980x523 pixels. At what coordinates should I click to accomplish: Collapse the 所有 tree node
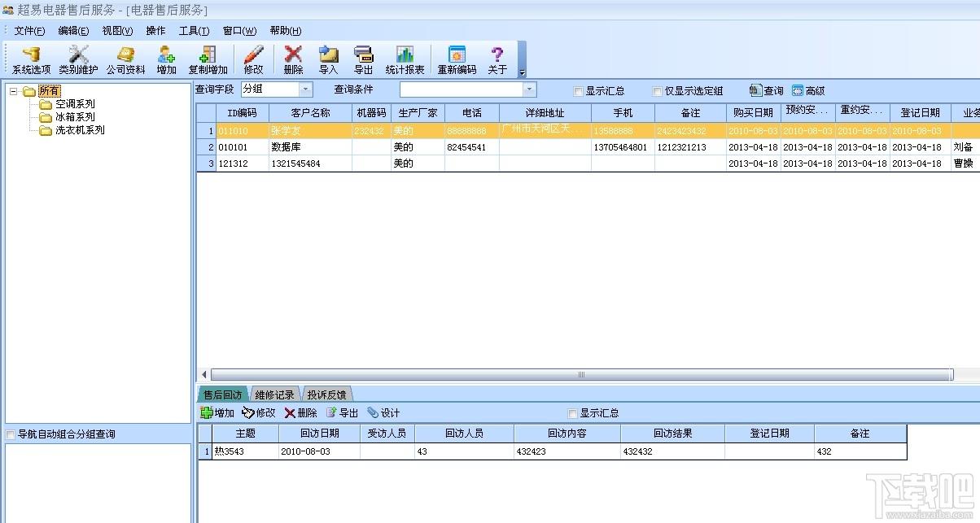(14, 91)
